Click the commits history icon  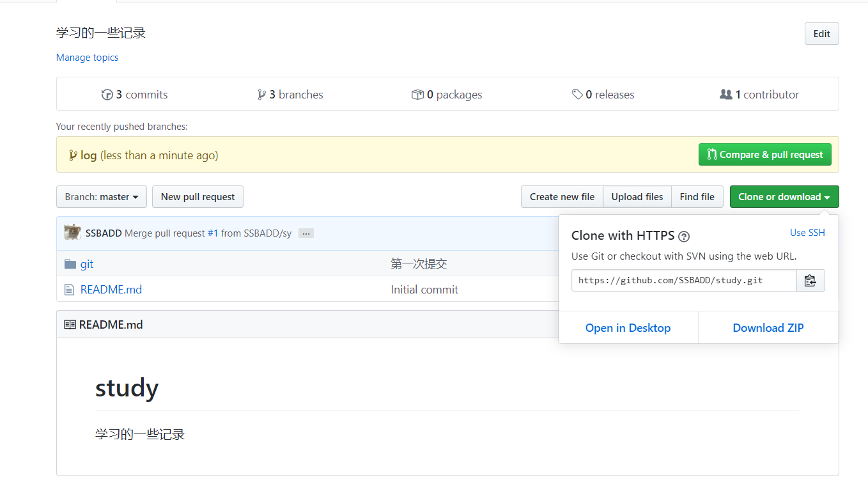[107, 95]
